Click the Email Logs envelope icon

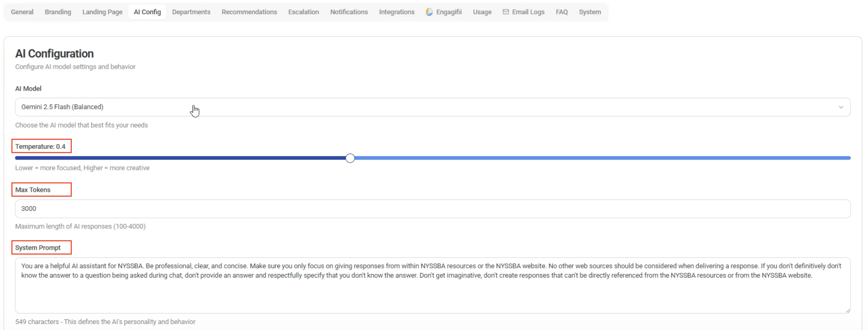506,12
